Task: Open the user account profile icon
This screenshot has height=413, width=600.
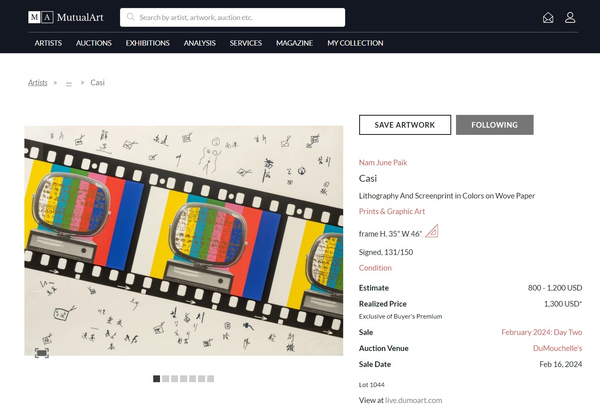Action: tap(570, 17)
